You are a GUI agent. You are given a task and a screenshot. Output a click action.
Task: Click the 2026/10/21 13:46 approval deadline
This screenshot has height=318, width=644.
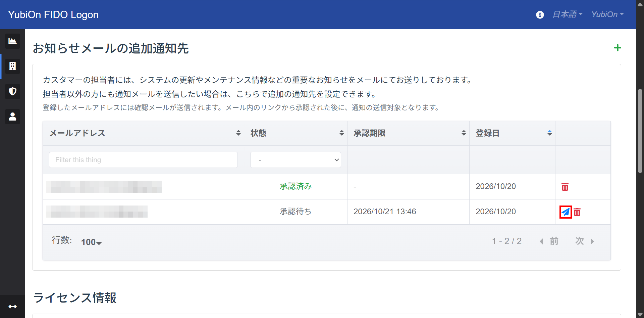[385, 212]
